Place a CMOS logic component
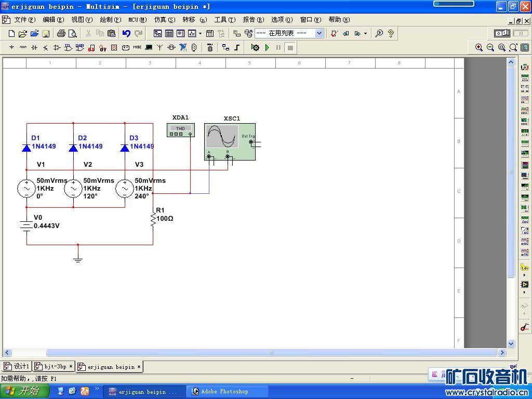 [80, 47]
